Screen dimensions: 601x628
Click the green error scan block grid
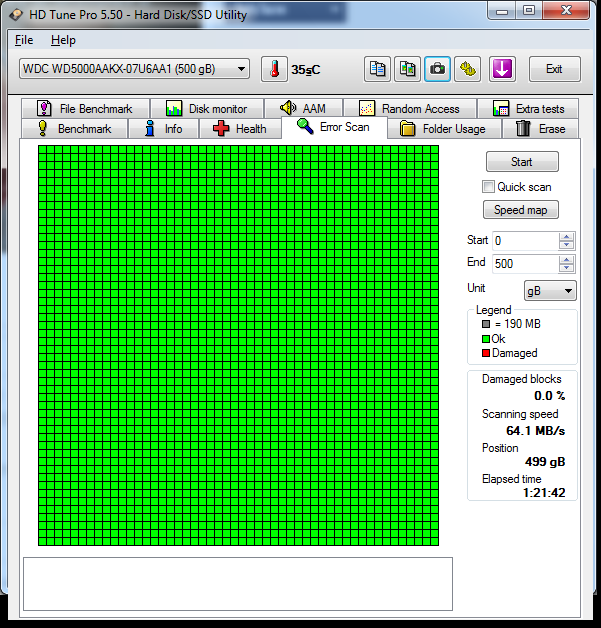[238, 345]
